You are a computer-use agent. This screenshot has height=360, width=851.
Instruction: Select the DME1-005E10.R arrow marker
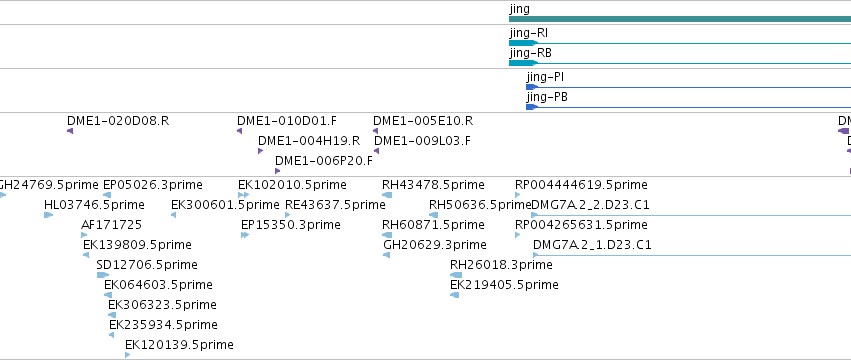(x=375, y=131)
